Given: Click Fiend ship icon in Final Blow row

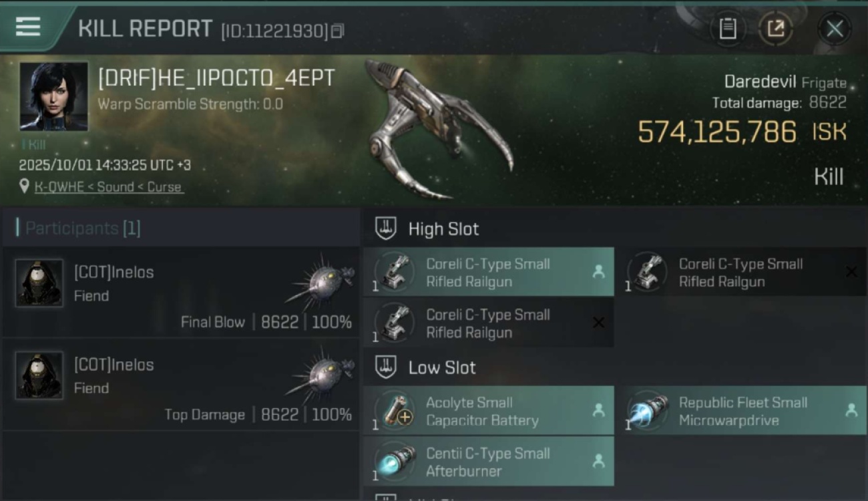Looking at the screenshot, I should 322,281.
